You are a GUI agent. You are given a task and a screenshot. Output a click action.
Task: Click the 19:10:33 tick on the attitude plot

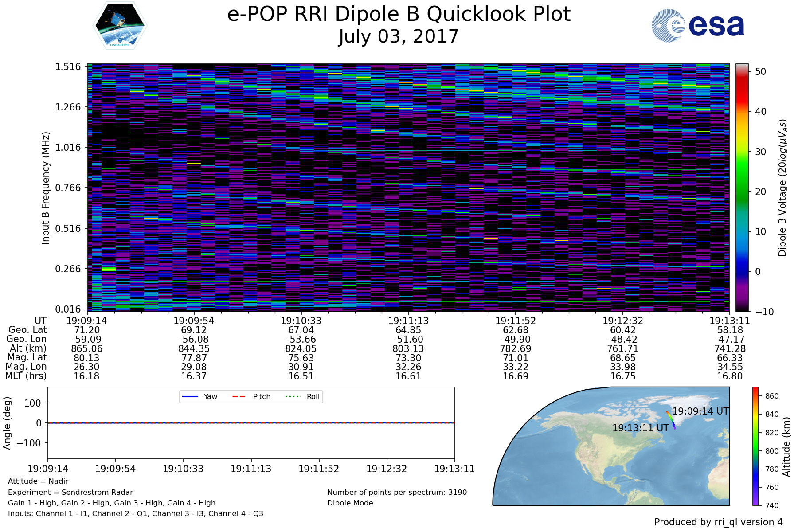coord(183,469)
